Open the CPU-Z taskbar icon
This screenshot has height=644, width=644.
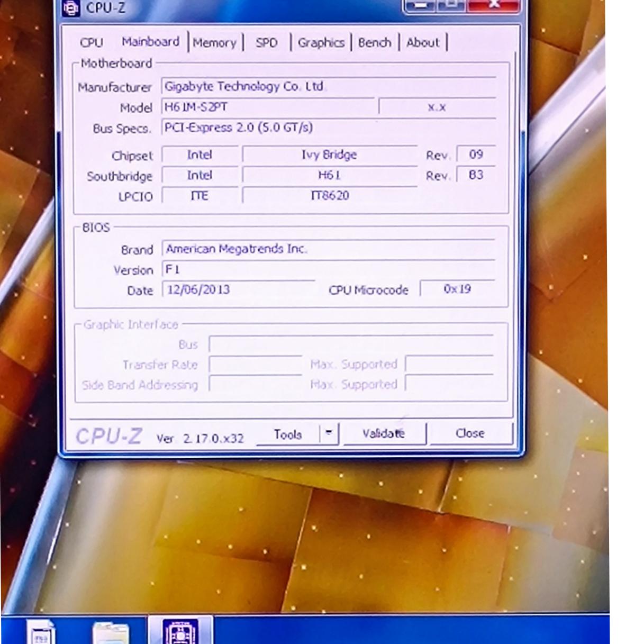[x=180, y=631]
